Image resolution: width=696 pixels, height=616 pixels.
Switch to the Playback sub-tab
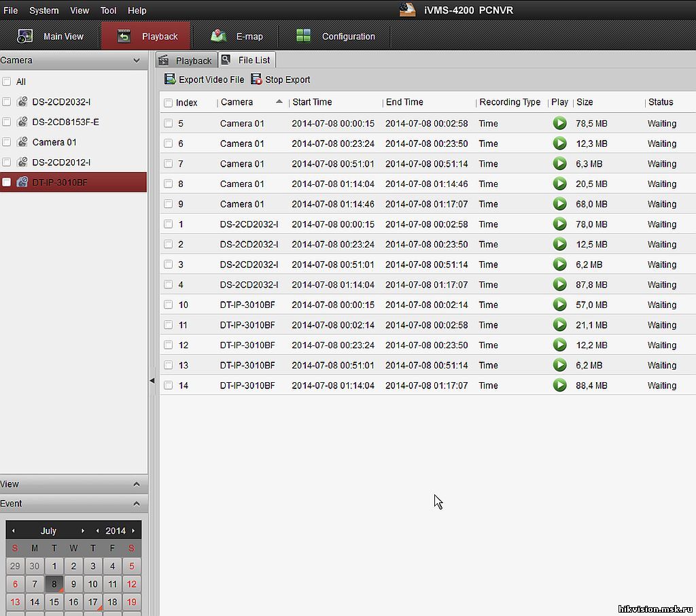187,61
